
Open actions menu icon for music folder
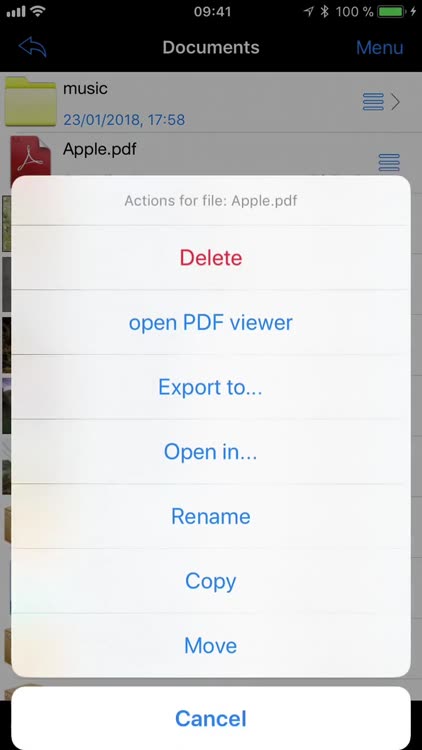pyautogui.click(x=373, y=102)
